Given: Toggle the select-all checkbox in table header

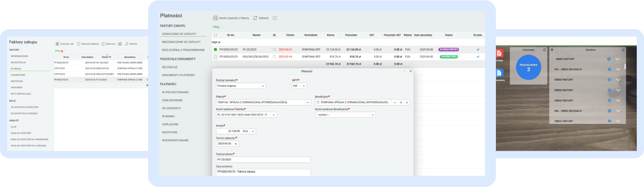Looking at the screenshot, I should point(216,35).
